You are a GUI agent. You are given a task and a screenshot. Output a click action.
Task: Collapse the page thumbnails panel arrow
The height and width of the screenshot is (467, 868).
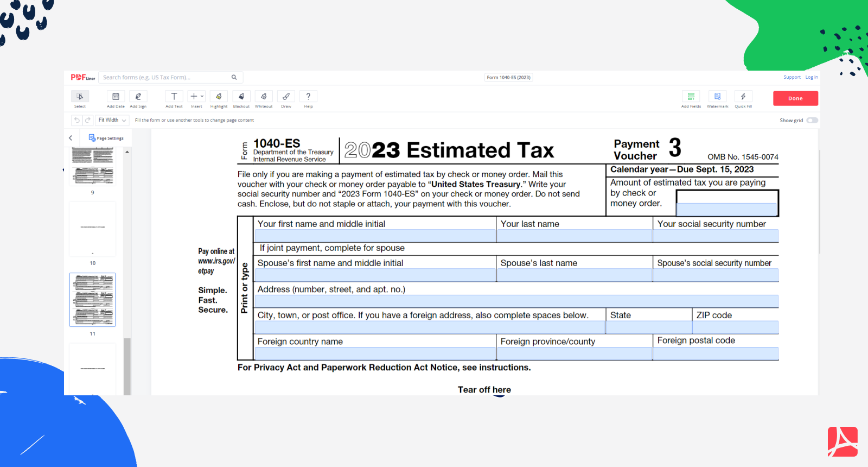(71, 138)
